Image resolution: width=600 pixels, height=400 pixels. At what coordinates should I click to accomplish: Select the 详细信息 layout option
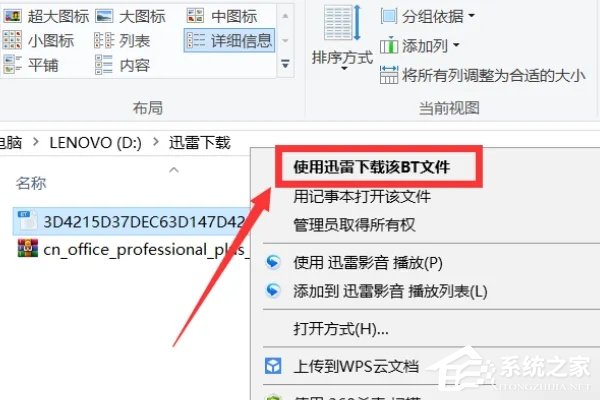(x=229, y=41)
